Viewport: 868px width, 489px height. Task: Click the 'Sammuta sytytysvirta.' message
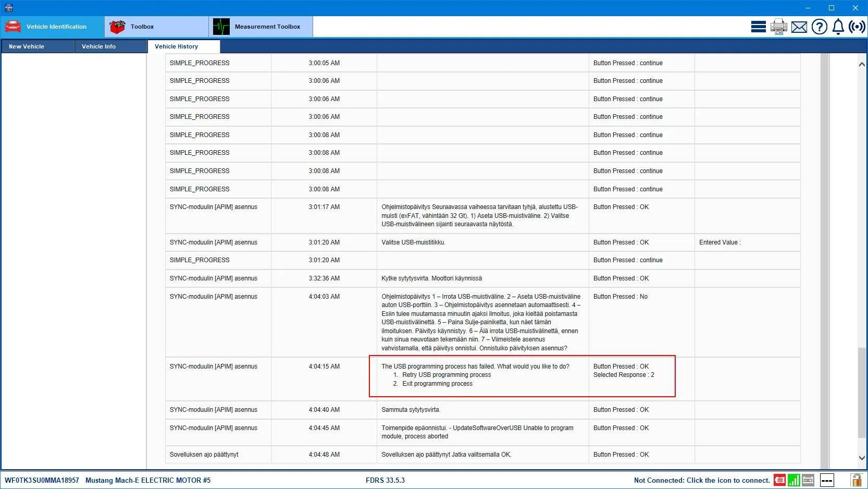411,410
